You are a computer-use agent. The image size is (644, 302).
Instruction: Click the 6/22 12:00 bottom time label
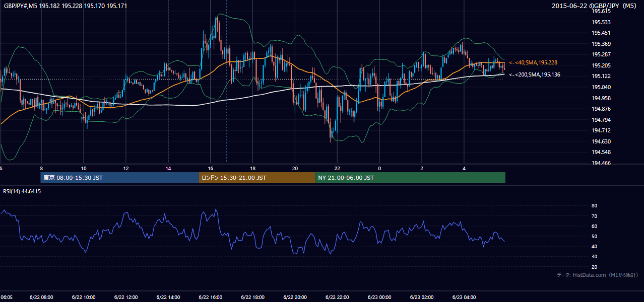click(125, 297)
